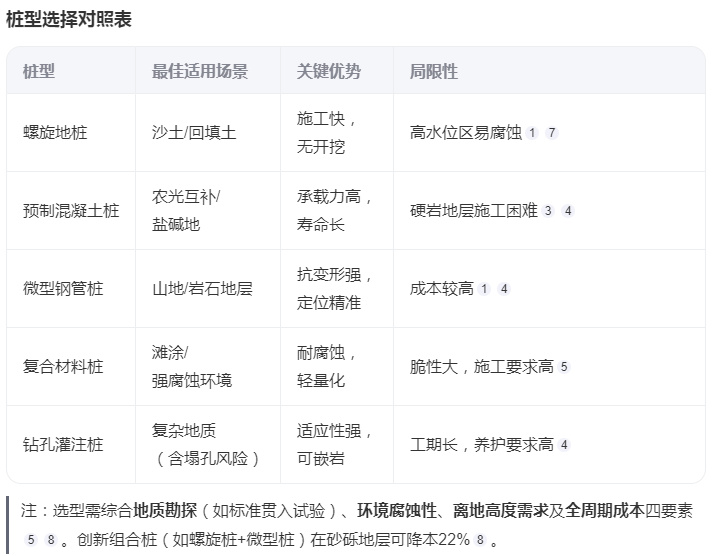Click citation 3 after 硬岩地层施工困难
Screen dimensions: 714x556
[549, 211]
